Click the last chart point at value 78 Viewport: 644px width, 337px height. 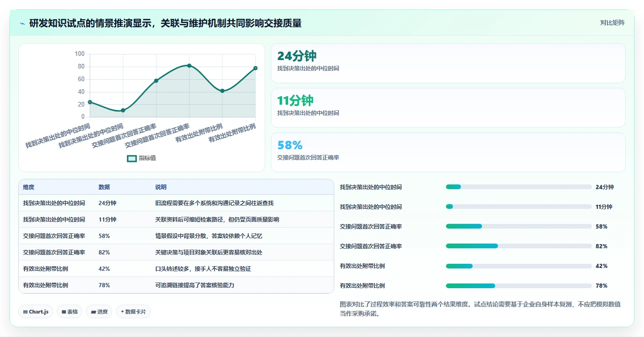(255, 68)
